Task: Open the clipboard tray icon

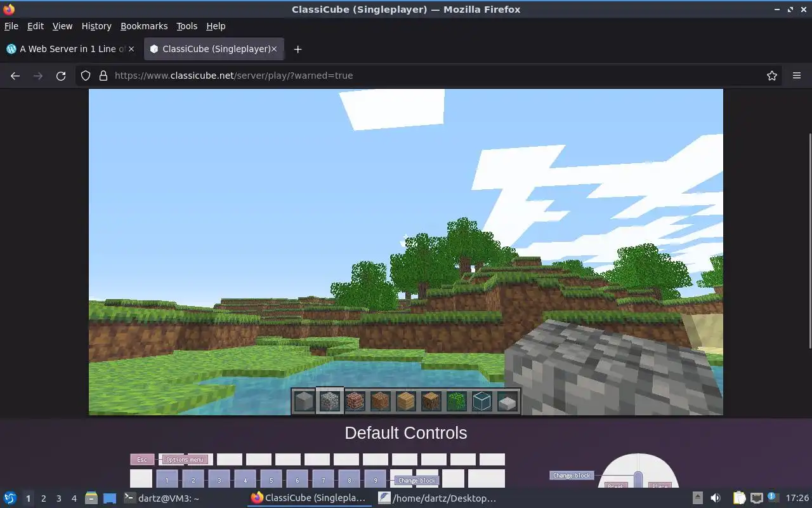Action: (739, 498)
